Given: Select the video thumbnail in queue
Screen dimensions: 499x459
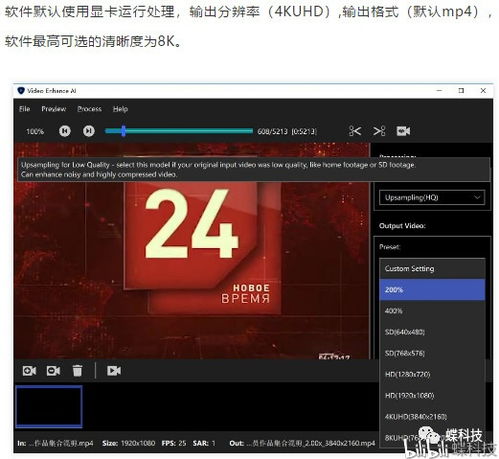Looking at the screenshot, I should (49, 407).
